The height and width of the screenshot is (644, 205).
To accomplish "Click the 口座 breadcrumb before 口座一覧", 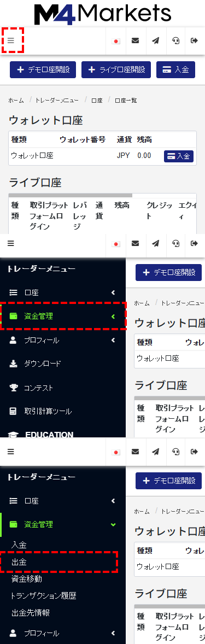I will point(97,100).
